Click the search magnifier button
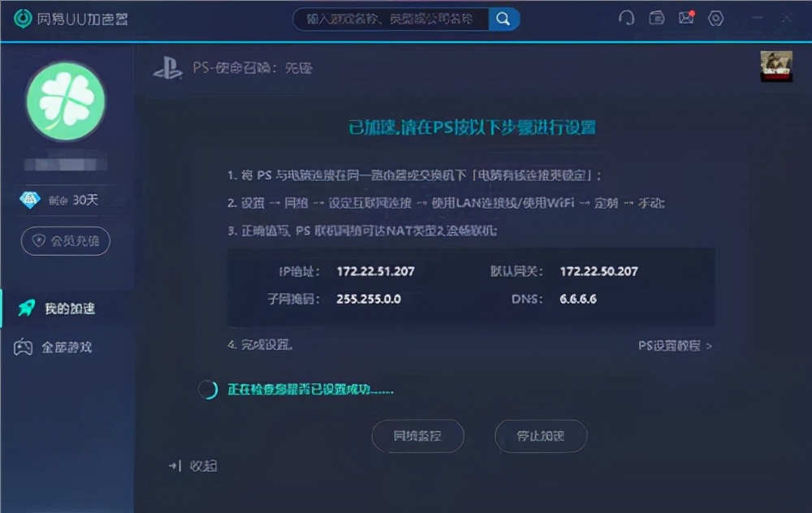Viewport: 812px width, 513px height. point(503,19)
